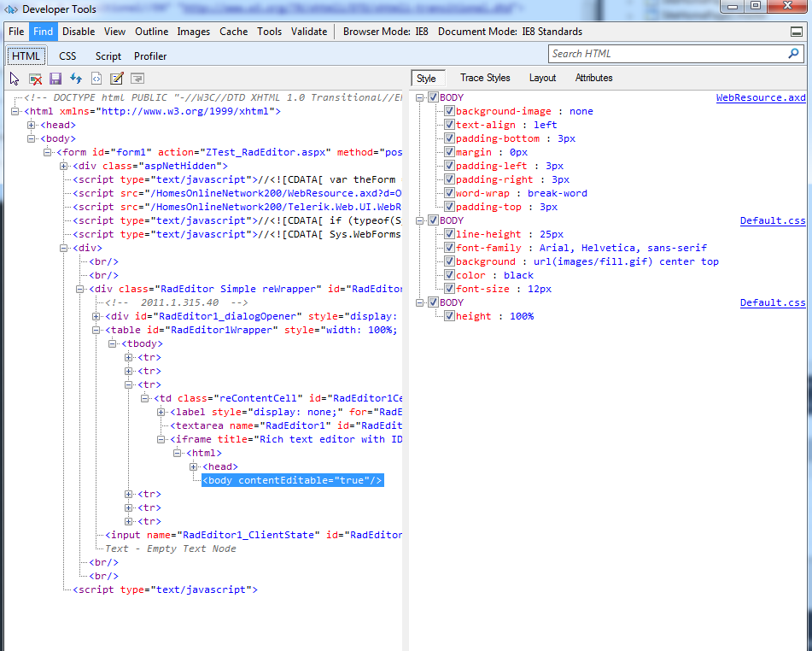
Task: Select the body contentEditable node in tree
Action: click(x=292, y=480)
